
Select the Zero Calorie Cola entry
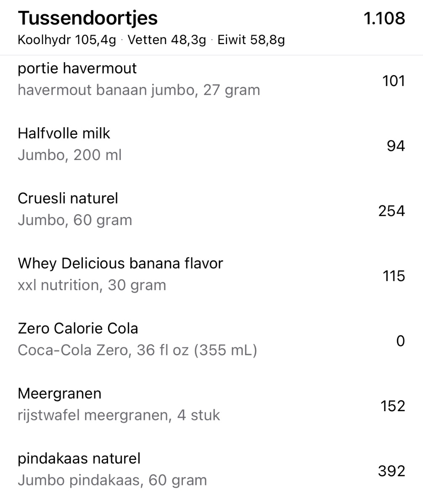click(x=78, y=328)
